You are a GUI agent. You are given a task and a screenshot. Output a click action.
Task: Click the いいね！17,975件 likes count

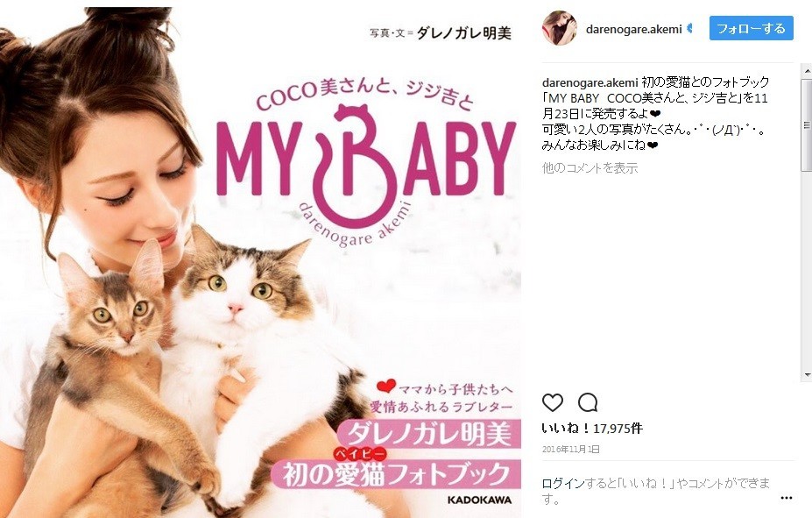(592, 429)
